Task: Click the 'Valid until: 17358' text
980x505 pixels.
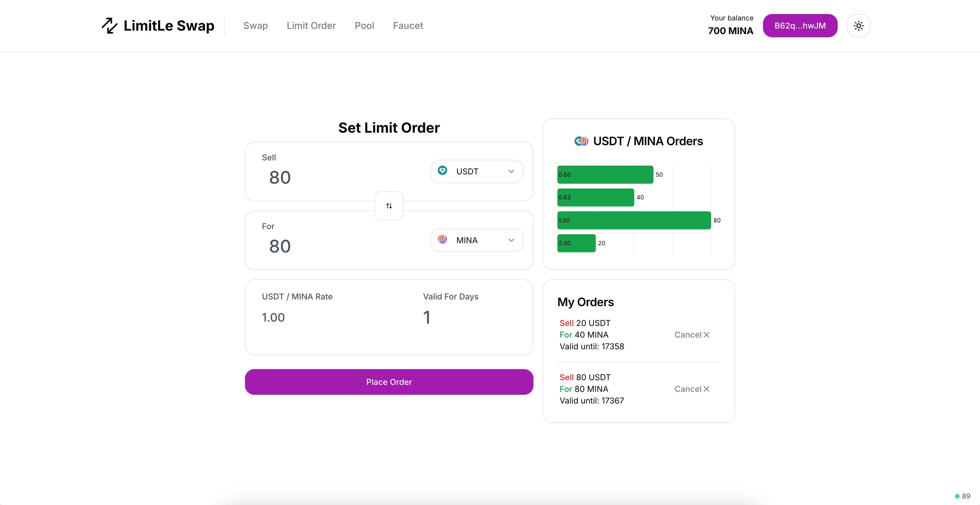Action: [591, 346]
